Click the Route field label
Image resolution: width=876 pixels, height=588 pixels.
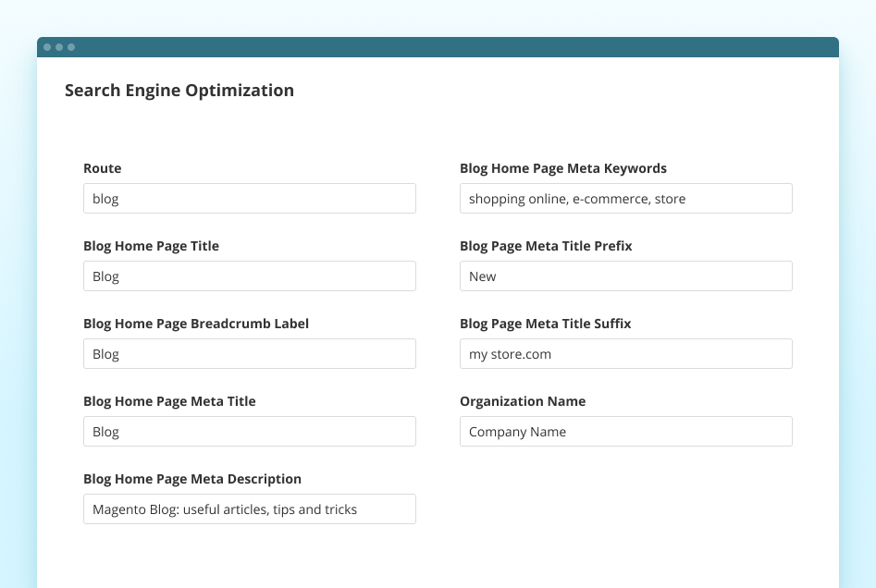tap(102, 168)
